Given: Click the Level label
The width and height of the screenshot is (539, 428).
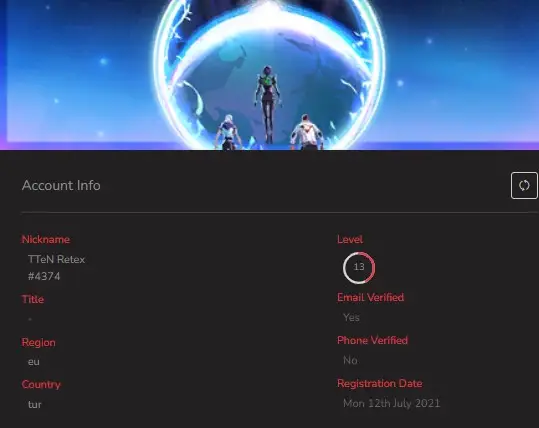Looking at the screenshot, I should tap(350, 239).
